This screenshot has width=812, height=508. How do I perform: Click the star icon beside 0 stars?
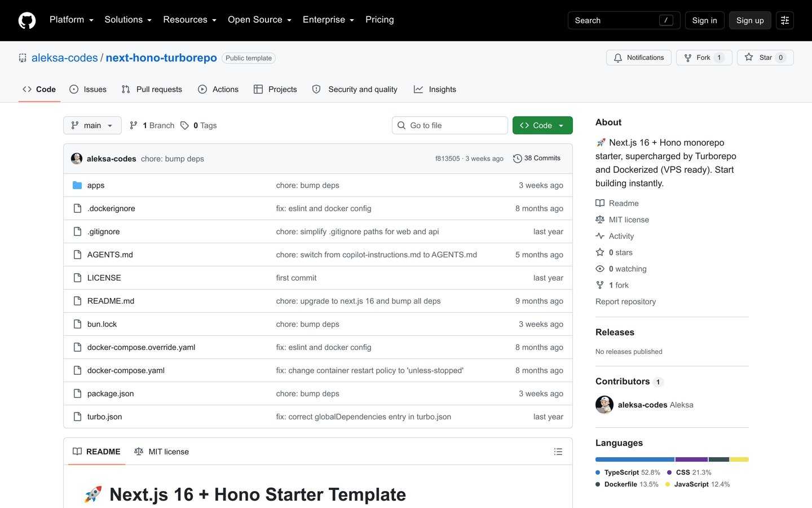pyautogui.click(x=600, y=252)
